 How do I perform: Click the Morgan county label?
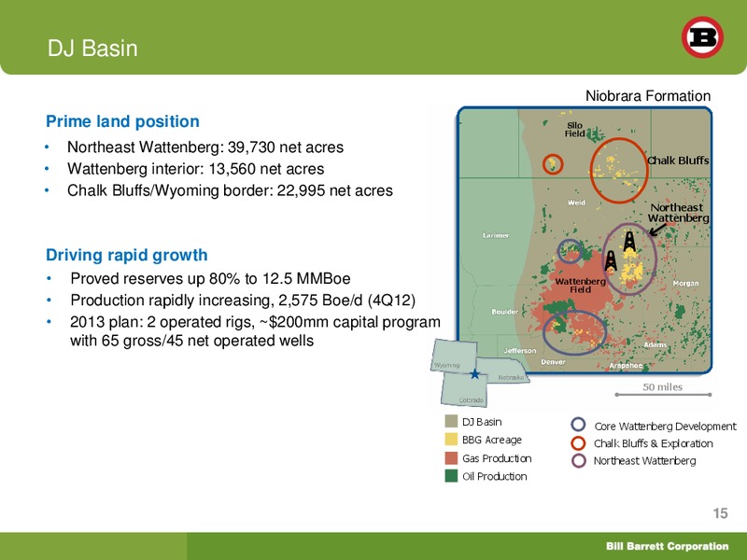tap(685, 284)
